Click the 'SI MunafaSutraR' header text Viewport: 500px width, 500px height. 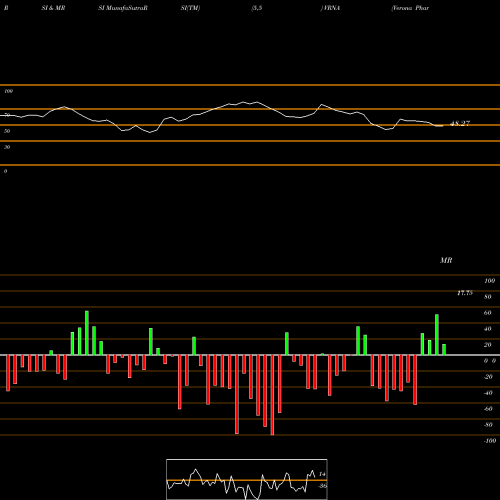pyautogui.click(x=123, y=8)
